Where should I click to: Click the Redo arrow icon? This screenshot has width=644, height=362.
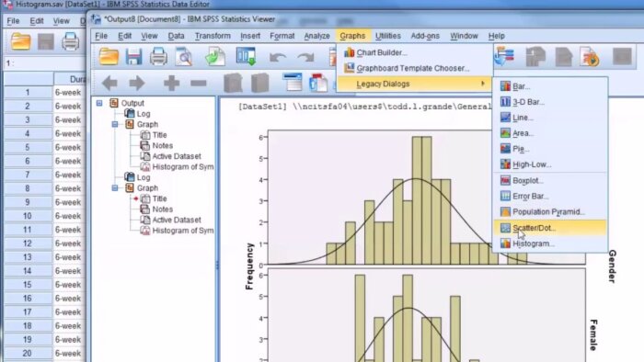click(305, 57)
